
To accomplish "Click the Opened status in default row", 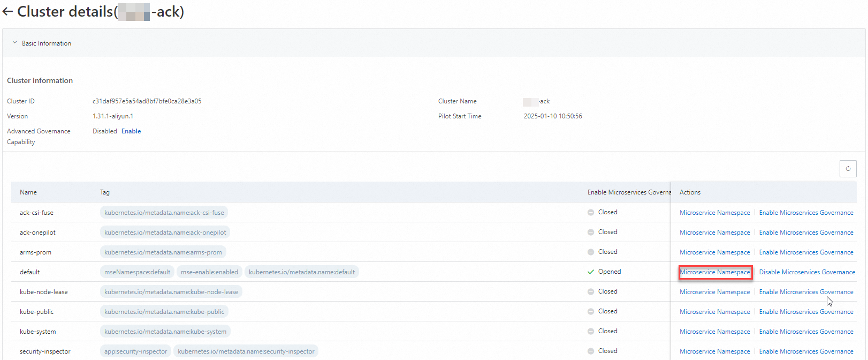I will point(604,272).
